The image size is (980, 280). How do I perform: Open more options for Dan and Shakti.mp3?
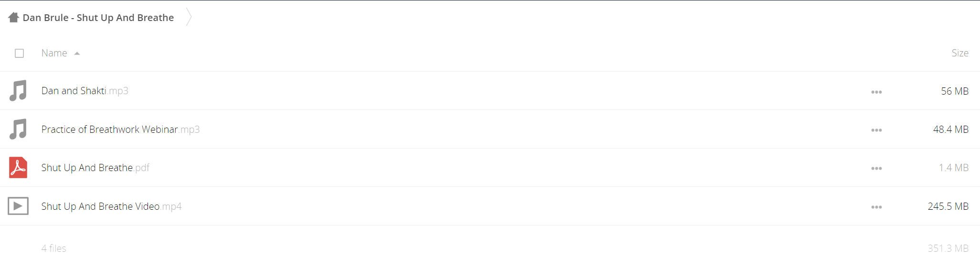point(876,92)
